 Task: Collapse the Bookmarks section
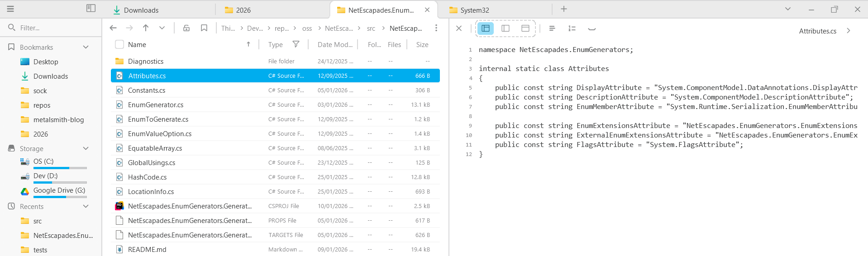[86, 47]
